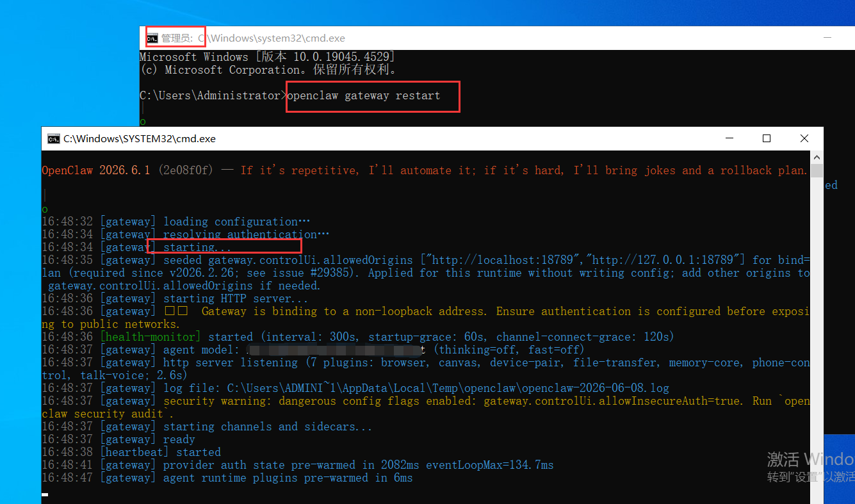Click the '[heartbeat] started' log line
This screenshot has width=855, height=504.
point(131,452)
